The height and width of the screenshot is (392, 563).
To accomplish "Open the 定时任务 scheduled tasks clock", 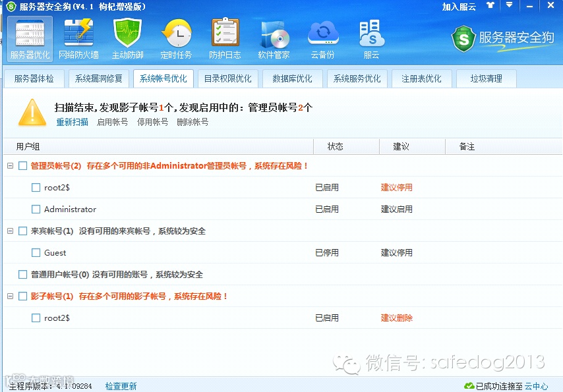I will click(176, 39).
